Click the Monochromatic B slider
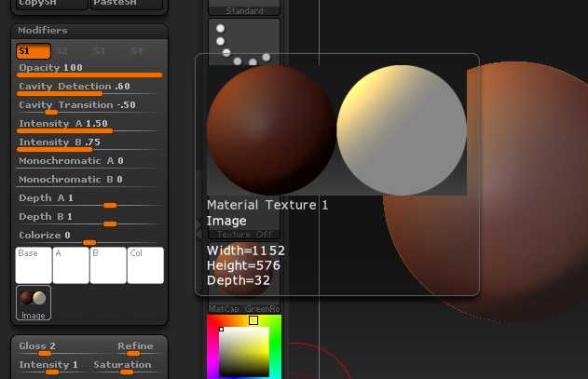The height and width of the screenshot is (379, 588). (89, 180)
